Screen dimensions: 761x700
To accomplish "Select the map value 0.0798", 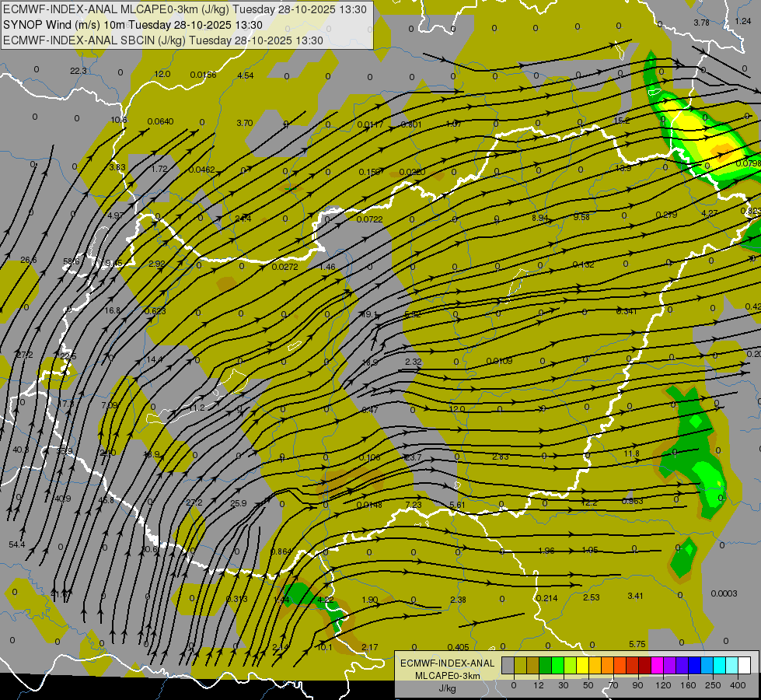I will (x=748, y=163).
